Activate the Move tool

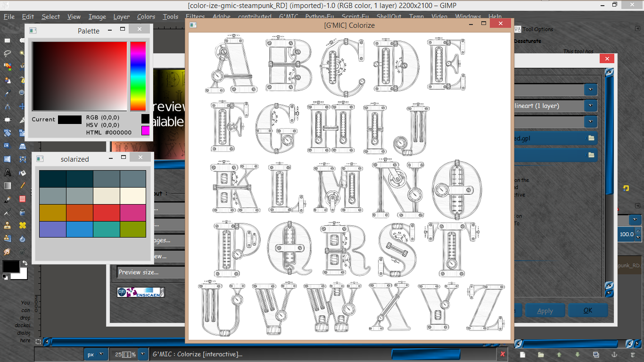point(22,107)
